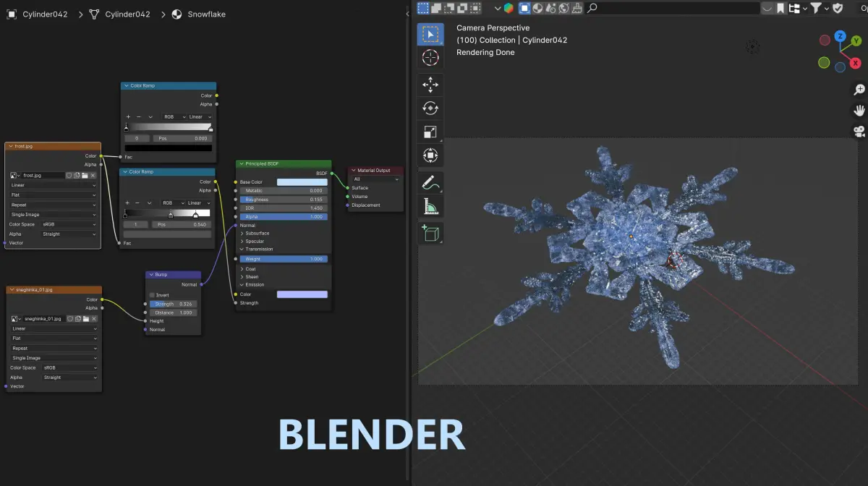This screenshot has height=486, width=868.
Task: Remove a stop with minus in Color Ramp Pos 0.540
Action: (139, 203)
